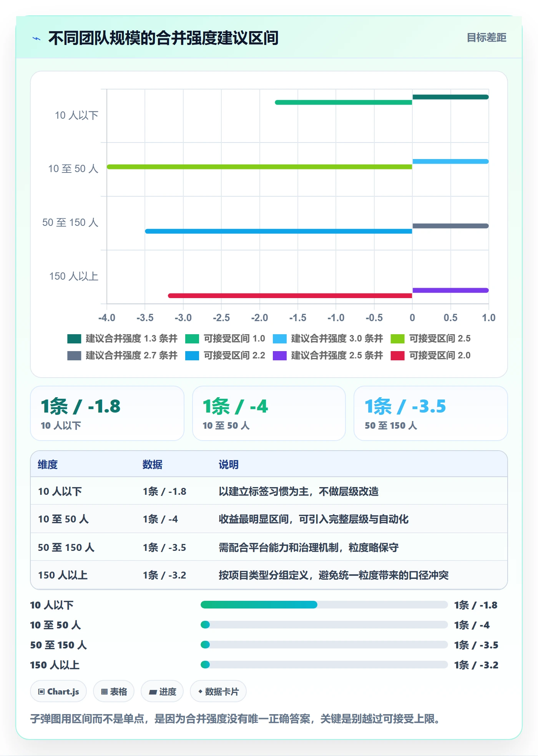This screenshot has height=756, width=538.
Task: Click the progress bar in the 10 人以下 row
Action: 324,605
